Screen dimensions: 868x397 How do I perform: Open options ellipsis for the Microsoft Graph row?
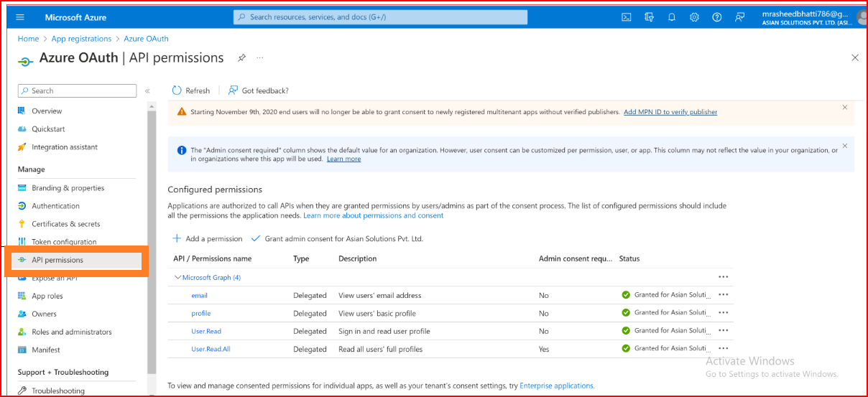pyautogui.click(x=724, y=277)
